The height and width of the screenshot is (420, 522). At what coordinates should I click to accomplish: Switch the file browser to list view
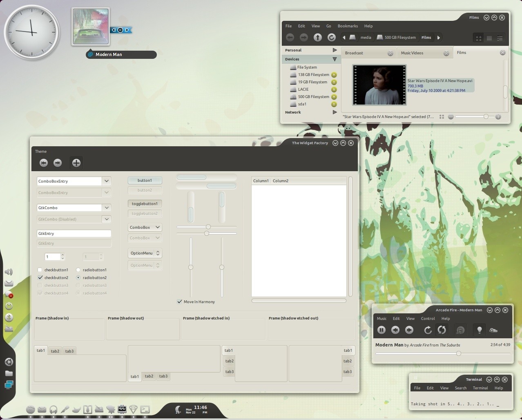(489, 38)
